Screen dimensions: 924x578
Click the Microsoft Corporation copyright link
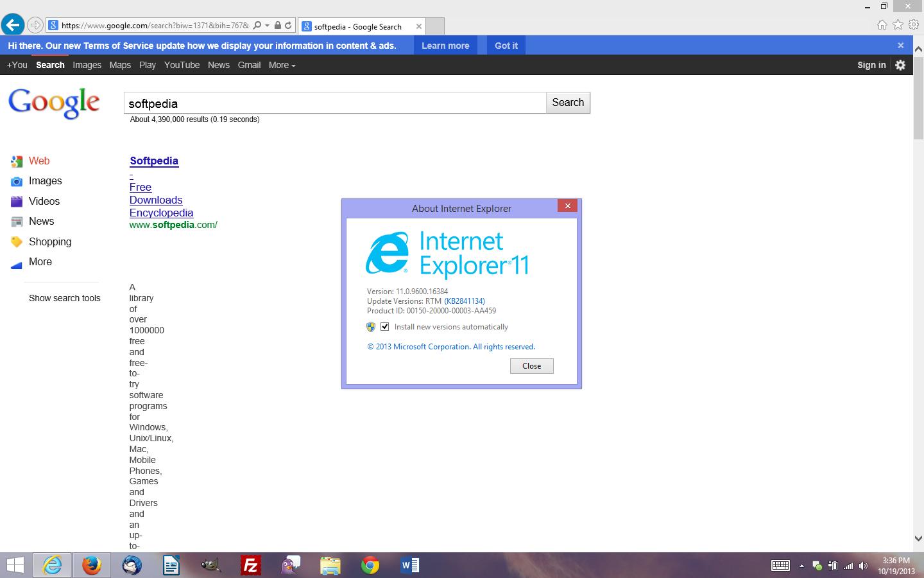[x=451, y=347]
